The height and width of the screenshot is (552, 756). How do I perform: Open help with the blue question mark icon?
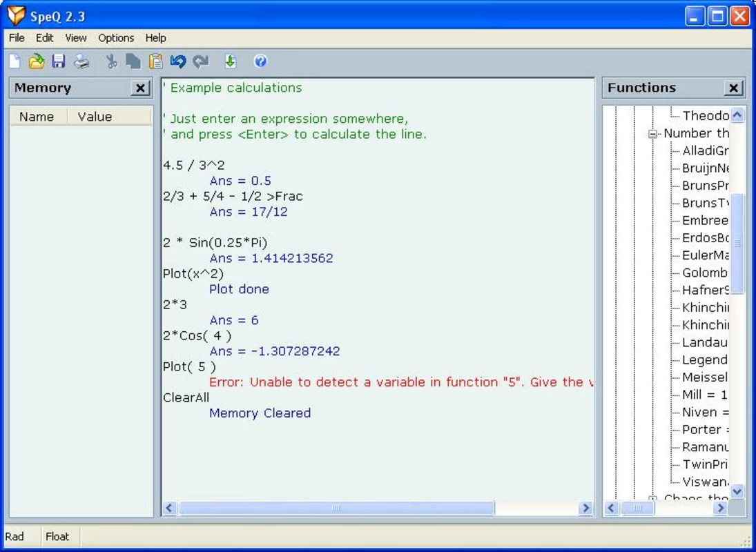point(260,61)
